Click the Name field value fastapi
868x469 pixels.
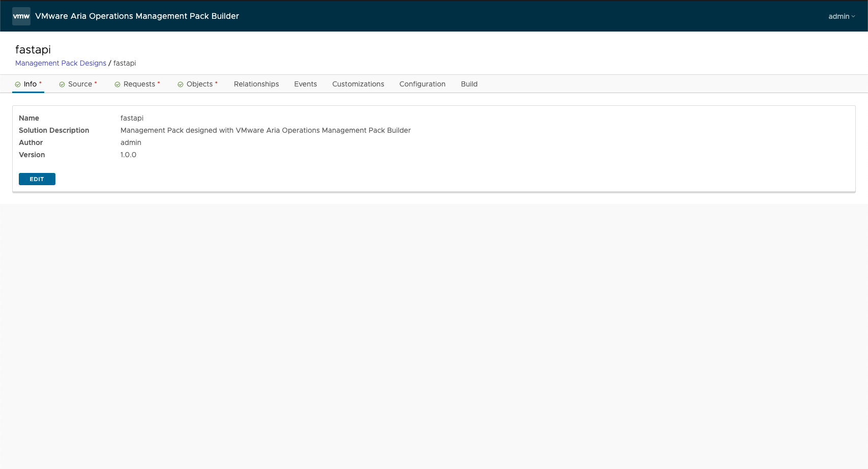[x=132, y=118]
